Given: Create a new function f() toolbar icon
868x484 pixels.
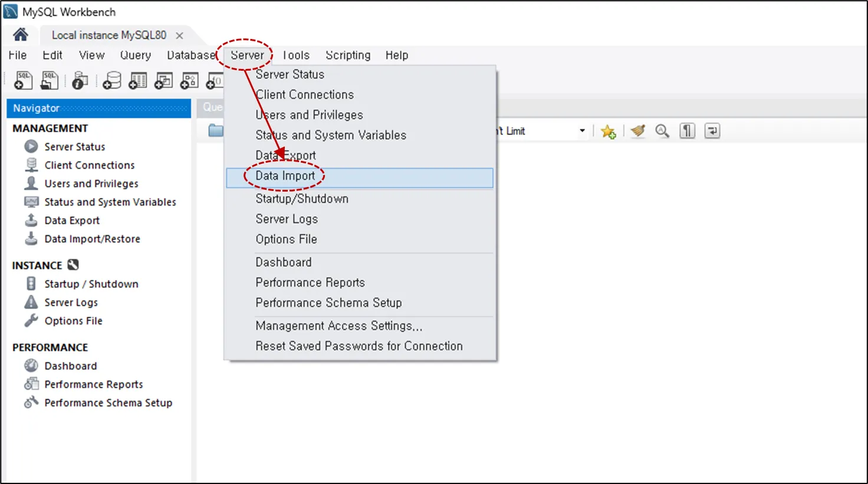Looking at the screenshot, I should (214, 81).
